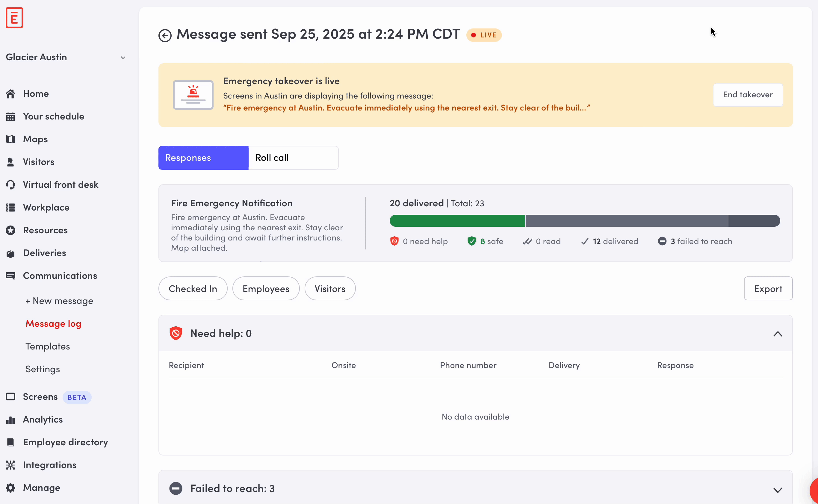Viewport: 818px width, 504px height.
Task: Click the LIVE status badge
Action: tap(484, 35)
